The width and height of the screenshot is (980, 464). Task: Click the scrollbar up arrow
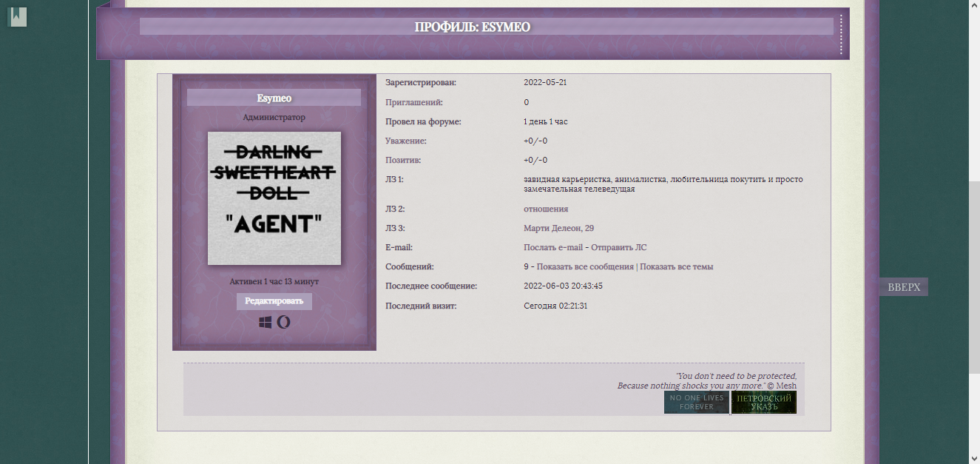coord(974,6)
